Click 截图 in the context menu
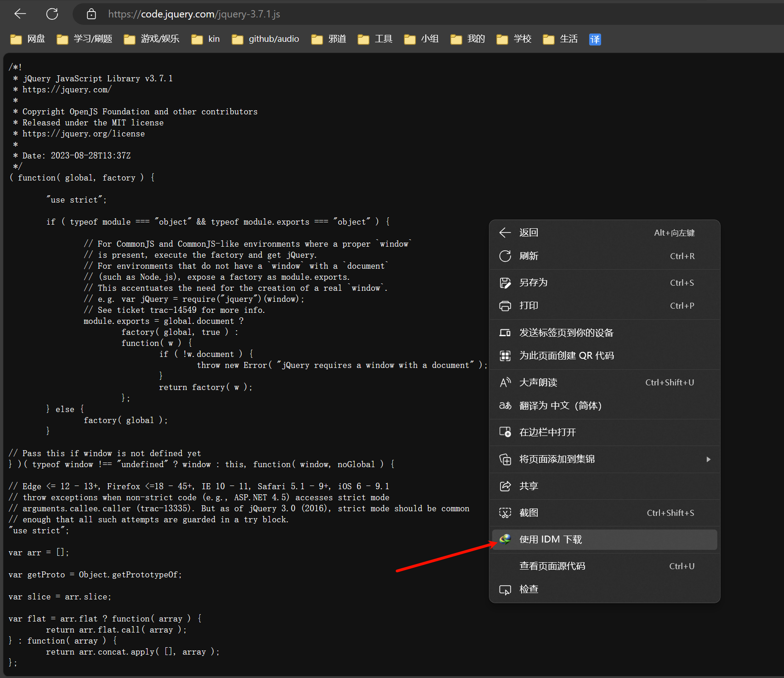 click(528, 513)
